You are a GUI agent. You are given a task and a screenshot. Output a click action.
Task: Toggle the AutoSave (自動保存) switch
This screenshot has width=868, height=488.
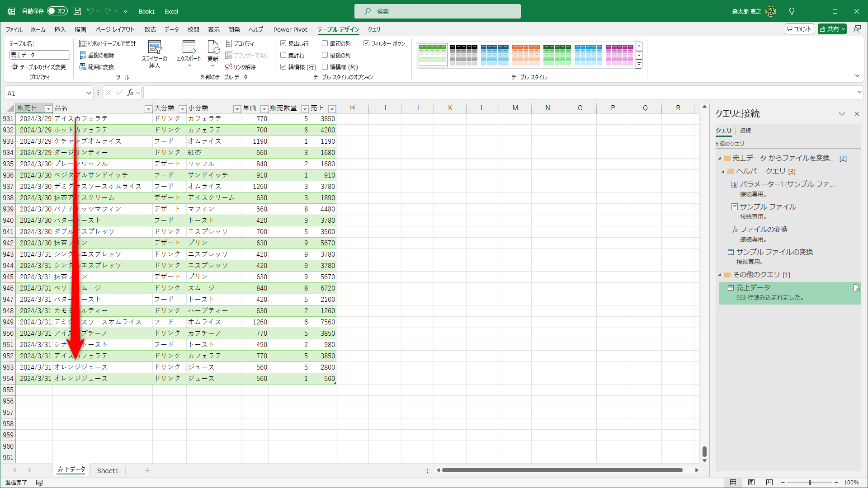pyautogui.click(x=57, y=11)
